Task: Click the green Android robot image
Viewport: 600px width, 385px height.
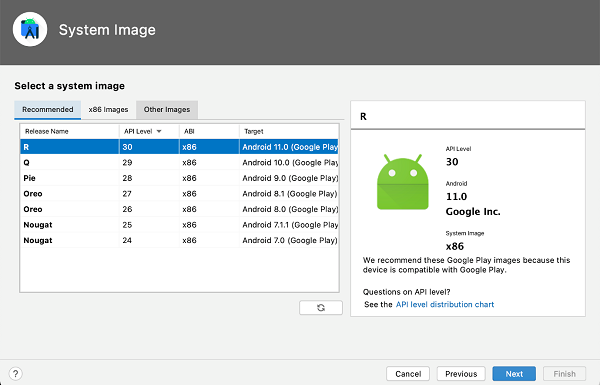Action: [x=403, y=182]
